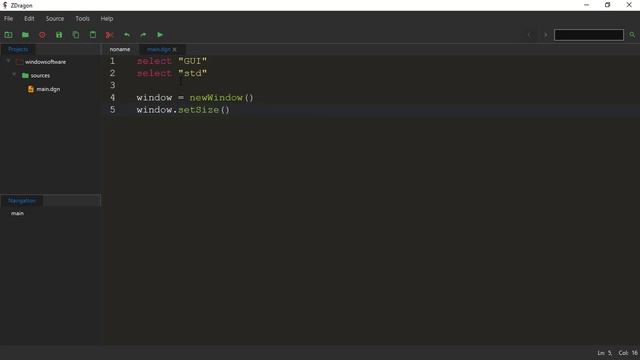Viewport: 640px width, 360px height.
Task: Click the "std" string on line 2
Action: pyautogui.click(x=192, y=73)
